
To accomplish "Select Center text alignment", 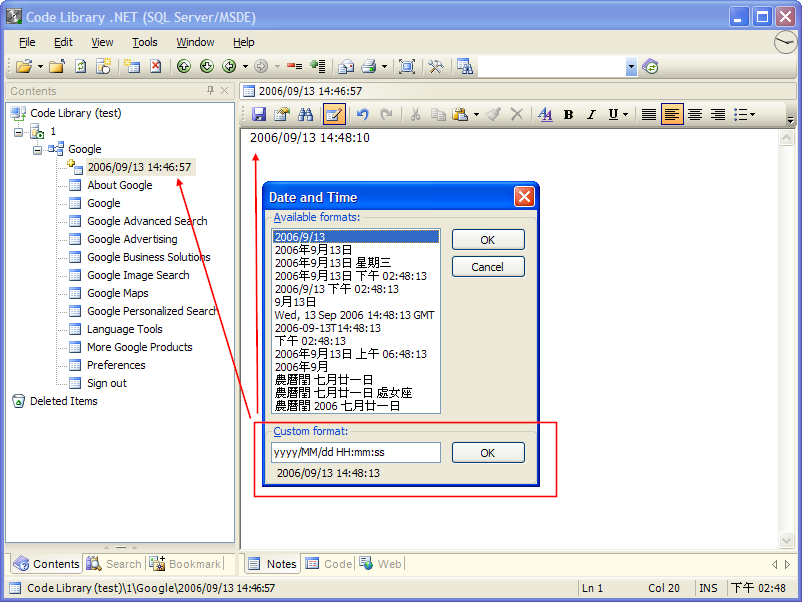I will coord(695,114).
